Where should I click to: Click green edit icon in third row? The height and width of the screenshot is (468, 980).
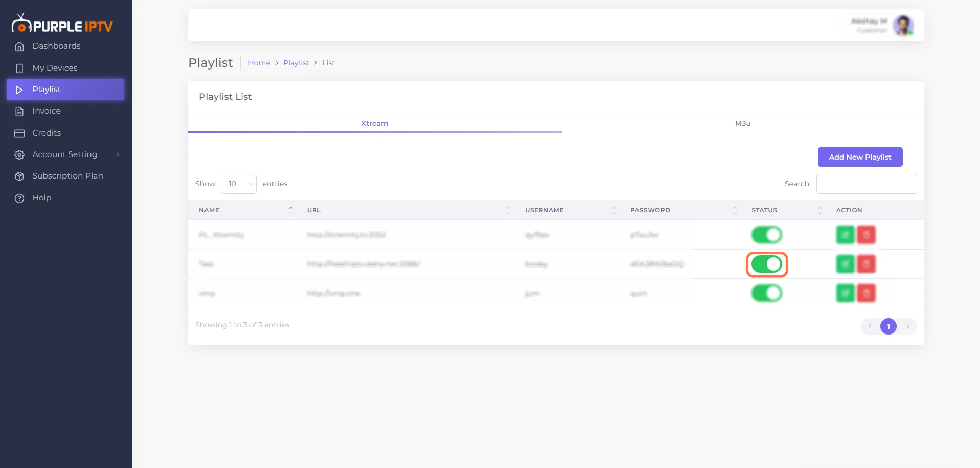[x=846, y=293]
